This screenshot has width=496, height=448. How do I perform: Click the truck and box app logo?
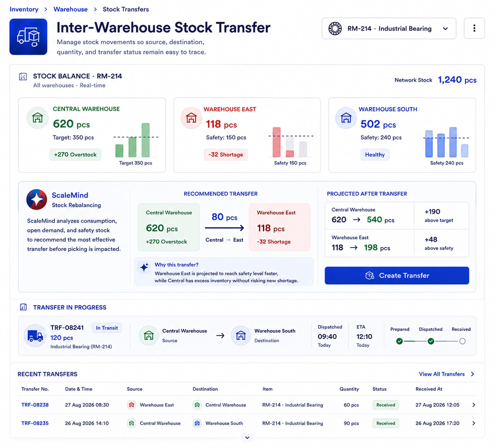[x=28, y=37]
